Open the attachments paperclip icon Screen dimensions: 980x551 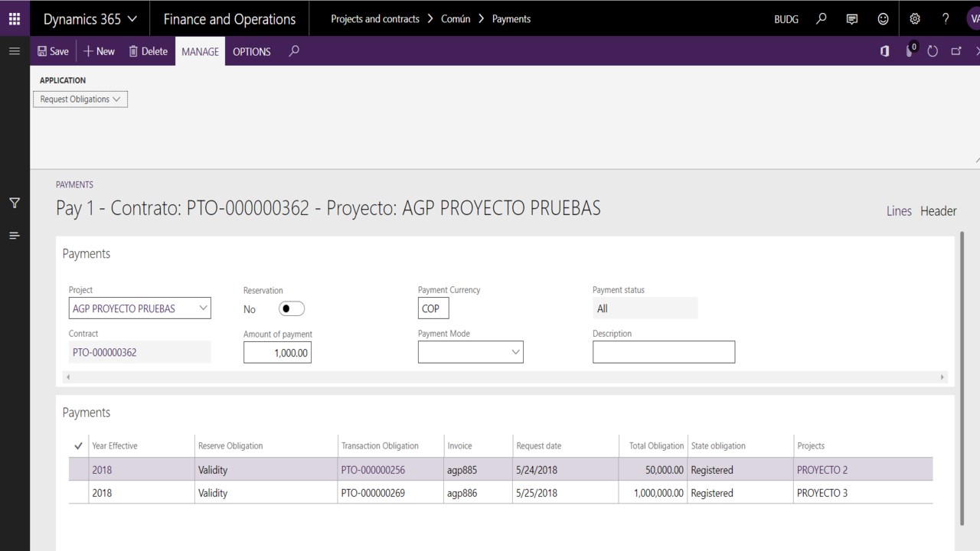coord(910,51)
